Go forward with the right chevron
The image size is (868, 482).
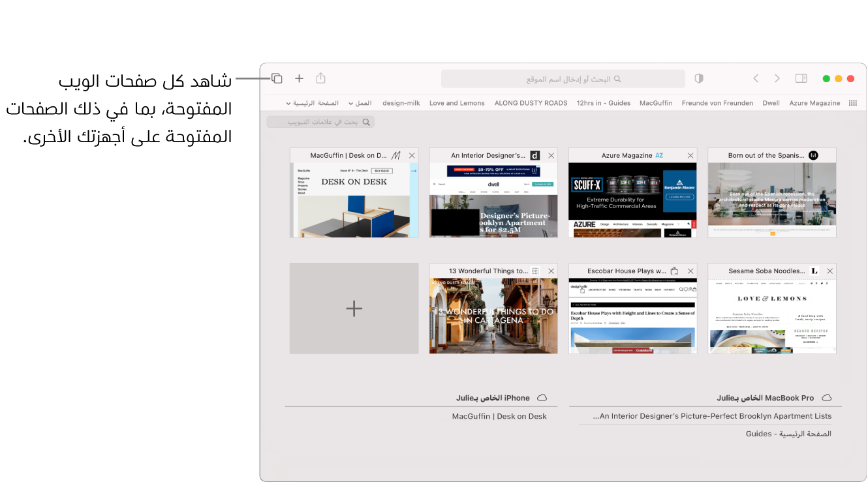(x=777, y=78)
